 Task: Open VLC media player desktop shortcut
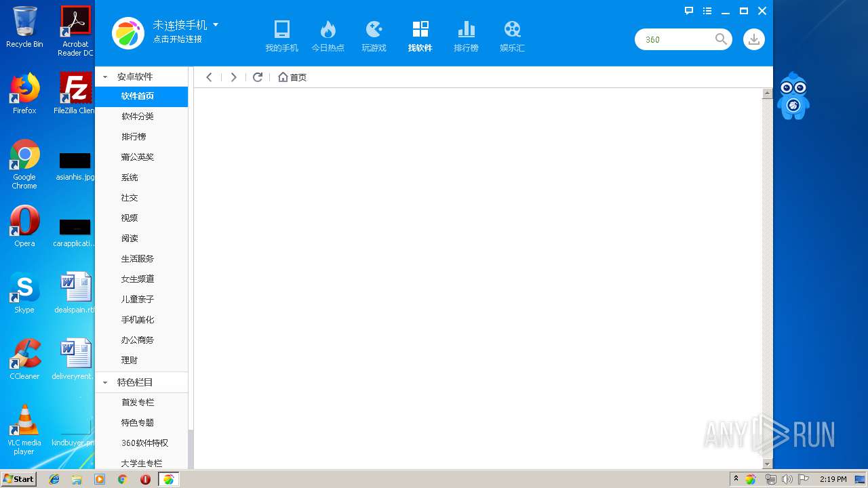(24, 430)
